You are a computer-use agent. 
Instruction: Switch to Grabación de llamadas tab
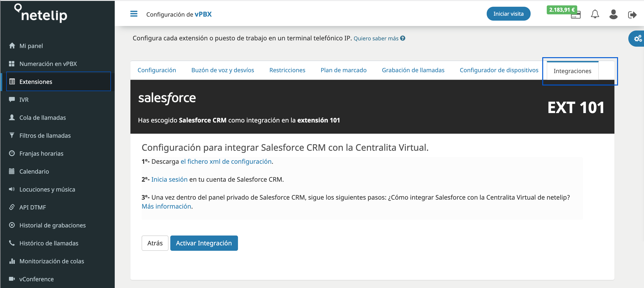click(x=413, y=70)
